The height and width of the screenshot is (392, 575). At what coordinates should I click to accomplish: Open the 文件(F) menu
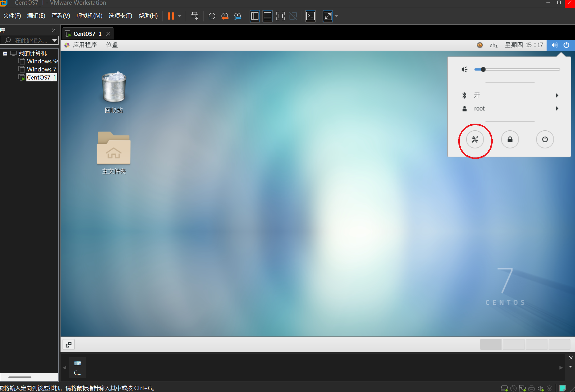pyautogui.click(x=12, y=16)
